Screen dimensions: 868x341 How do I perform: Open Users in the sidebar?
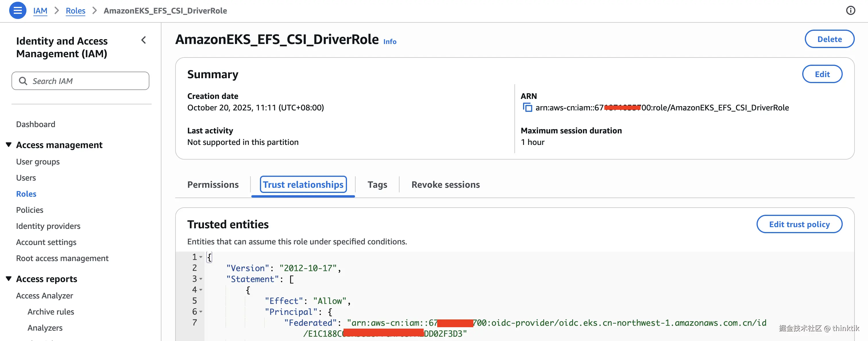click(26, 178)
